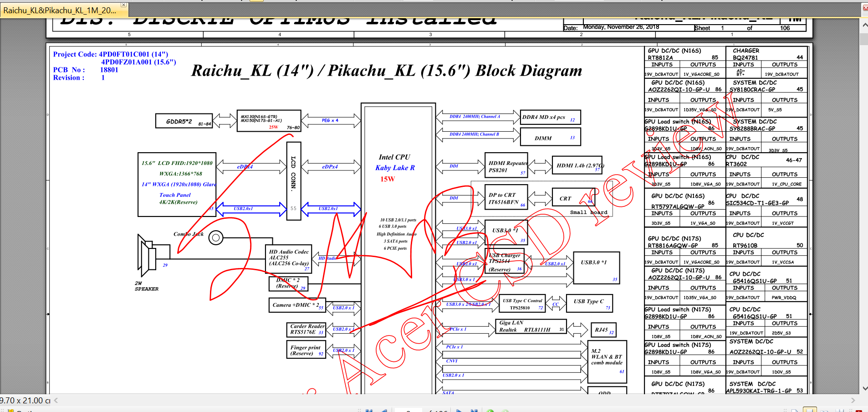
Task: Click the RT3602 CPU DC/DC entry
Action: pyautogui.click(x=767, y=160)
